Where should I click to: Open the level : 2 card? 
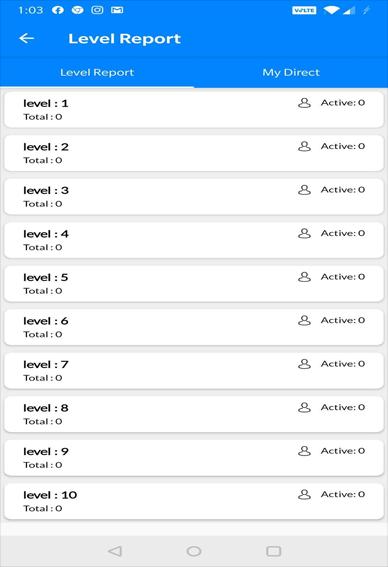pos(194,153)
